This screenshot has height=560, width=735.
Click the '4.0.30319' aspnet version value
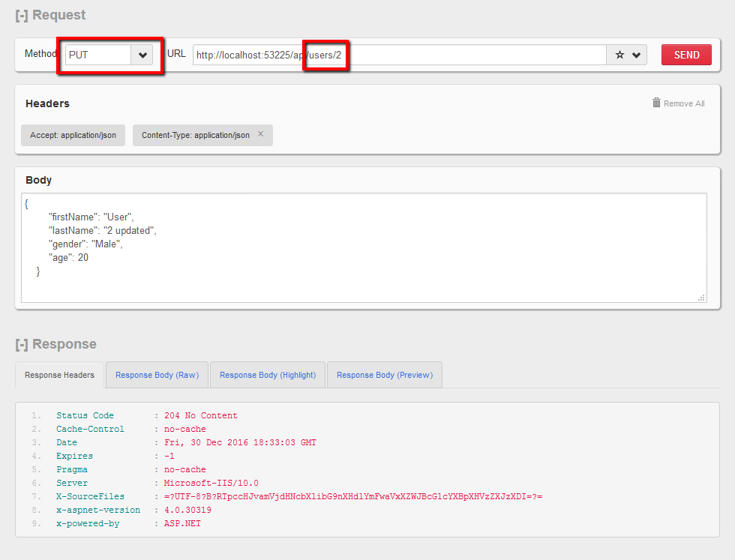(187, 511)
